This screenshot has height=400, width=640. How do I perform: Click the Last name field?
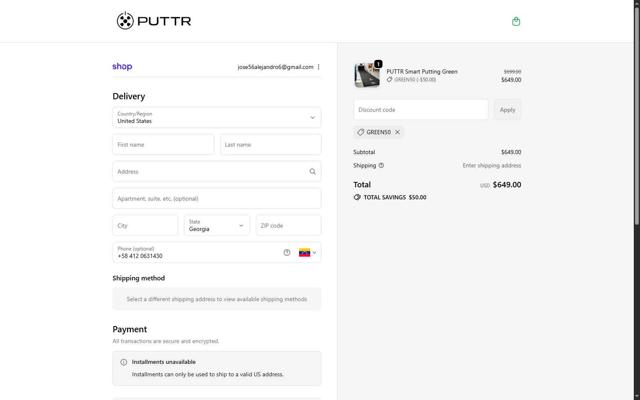270,145
